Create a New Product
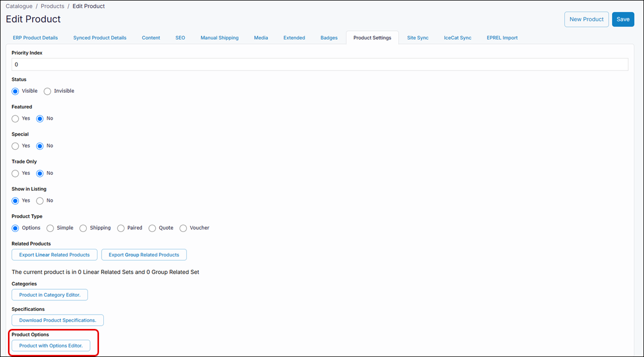 [586, 19]
